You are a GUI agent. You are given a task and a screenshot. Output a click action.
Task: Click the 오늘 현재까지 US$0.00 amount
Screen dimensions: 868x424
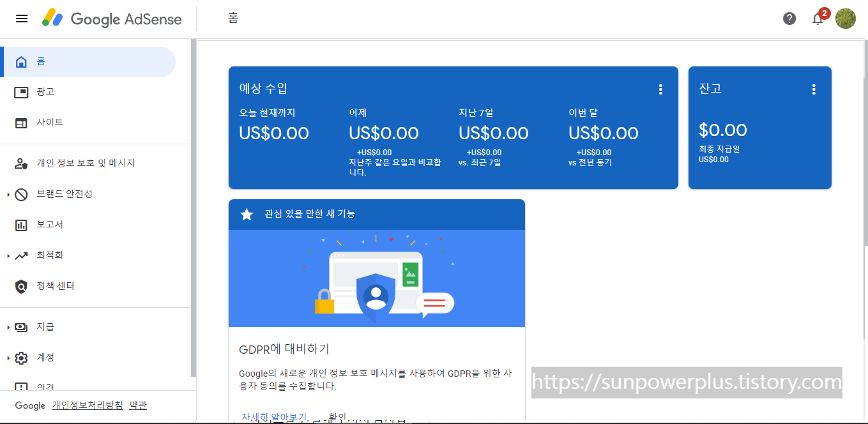(x=274, y=133)
